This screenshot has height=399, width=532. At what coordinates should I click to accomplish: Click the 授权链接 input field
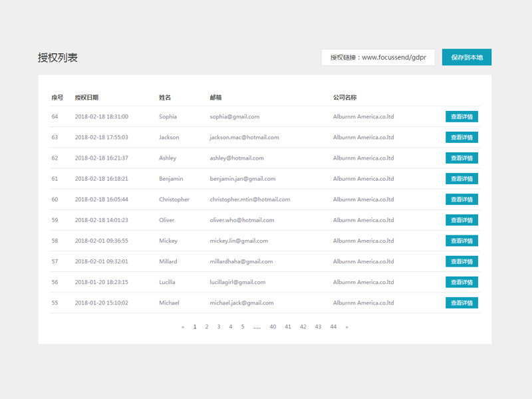[378, 57]
